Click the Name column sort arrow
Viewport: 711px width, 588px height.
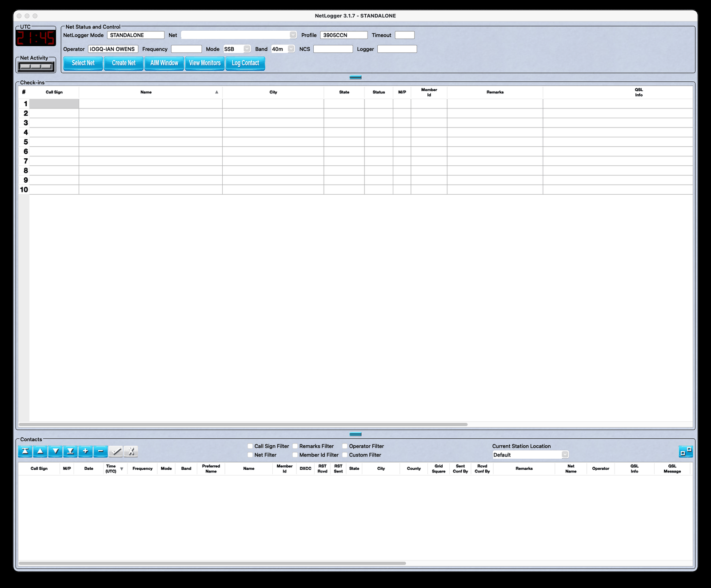pyautogui.click(x=217, y=92)
